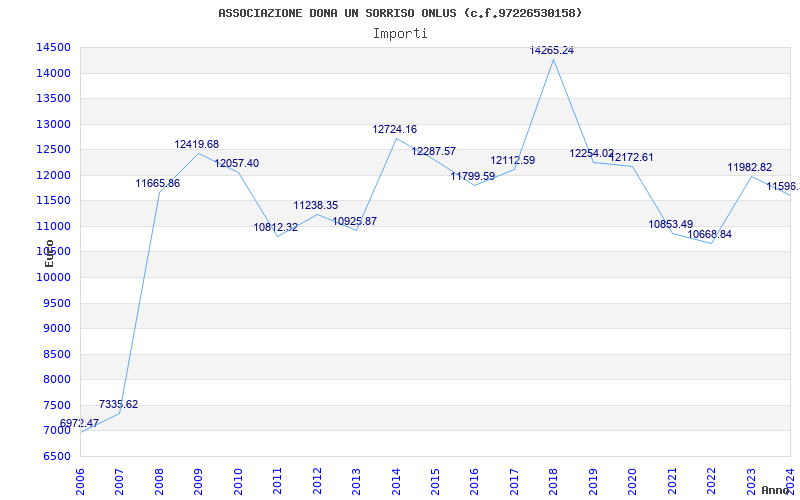Click the x-axis year 2008
Image resolution: width=800 pixels, height=500 pixels.
(x=159, y=482)
